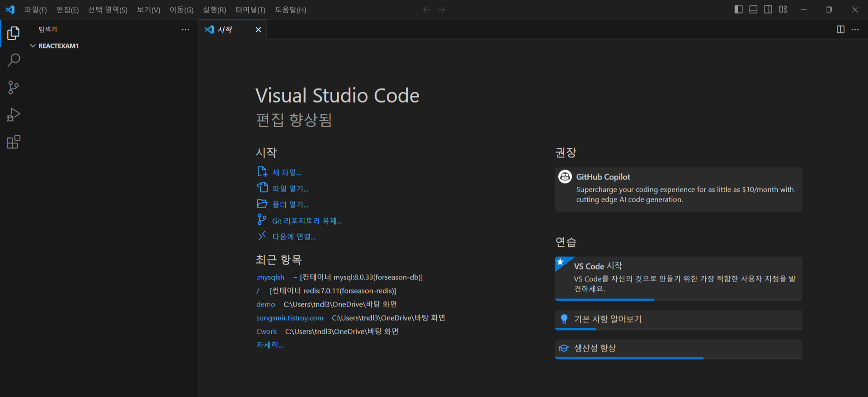Screen dimensions: 868x397
Task: Open the Search view icon
Action: pyautogui.click(x=14, y=60)
